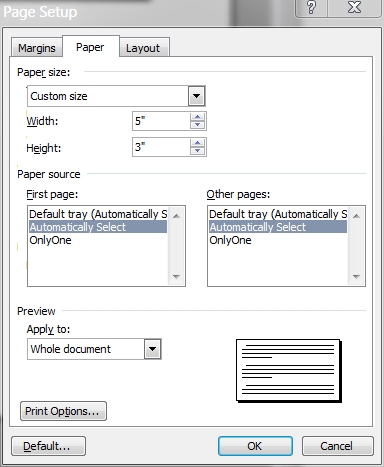
Task: Open the Paper size dropdown arrow
Action: point(196,96)
